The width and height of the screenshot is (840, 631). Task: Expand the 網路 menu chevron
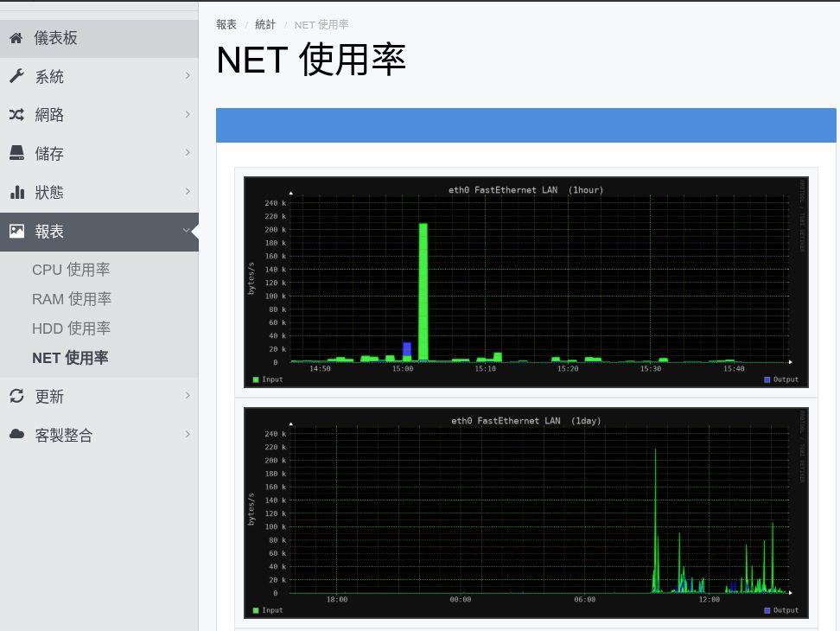[x=188, y=114]
